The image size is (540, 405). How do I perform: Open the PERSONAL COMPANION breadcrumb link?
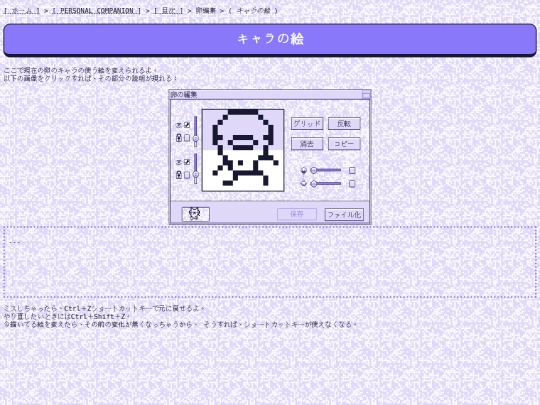tap(96, 11)
